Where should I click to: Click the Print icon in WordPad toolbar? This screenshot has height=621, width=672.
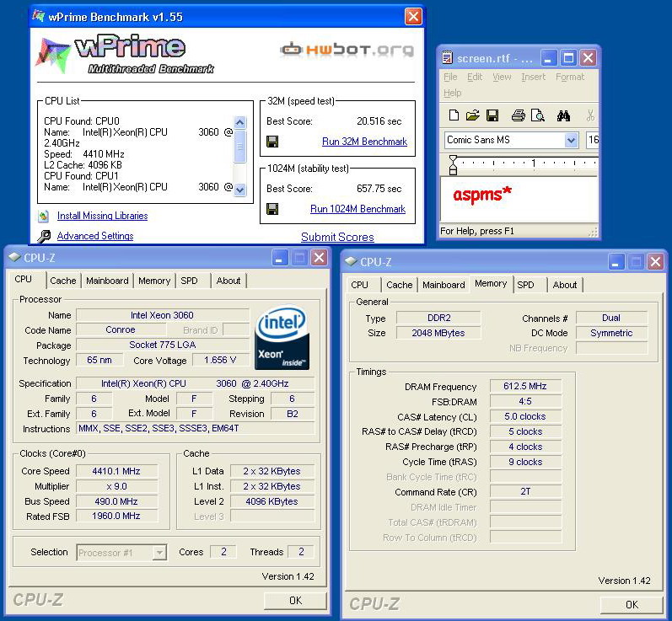519,115
